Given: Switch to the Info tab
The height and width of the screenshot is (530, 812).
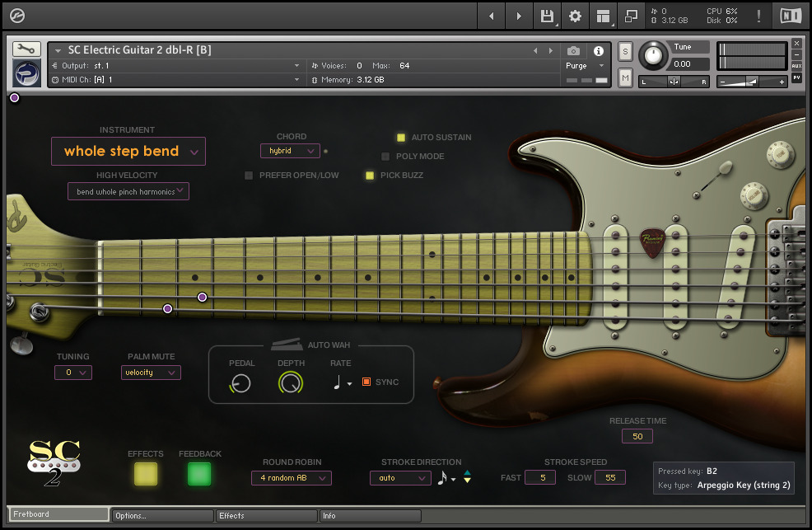Looking at the screenshot, I should (x=370, y=515).
